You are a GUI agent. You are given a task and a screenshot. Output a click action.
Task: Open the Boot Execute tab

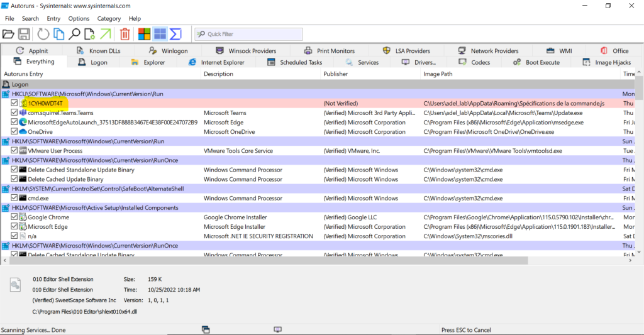(x=536, y=62)
